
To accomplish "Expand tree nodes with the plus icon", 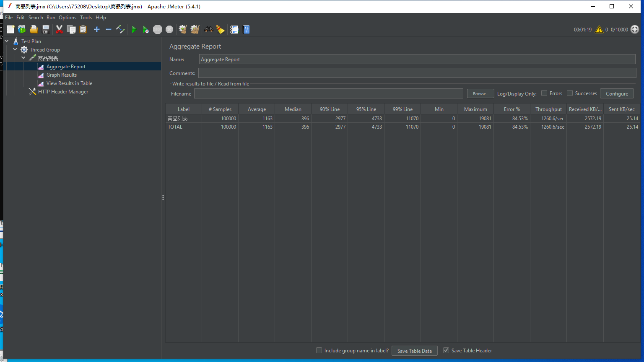I will (97, 29).
